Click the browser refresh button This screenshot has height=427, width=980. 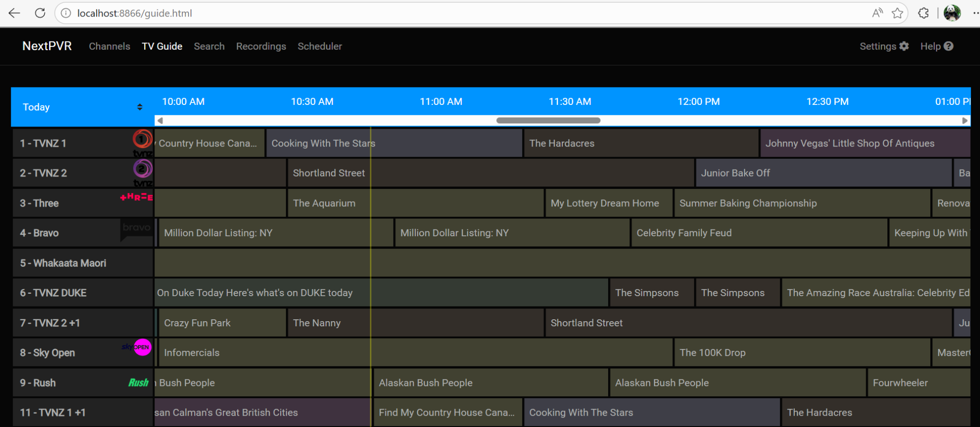[x=40, y=13]
